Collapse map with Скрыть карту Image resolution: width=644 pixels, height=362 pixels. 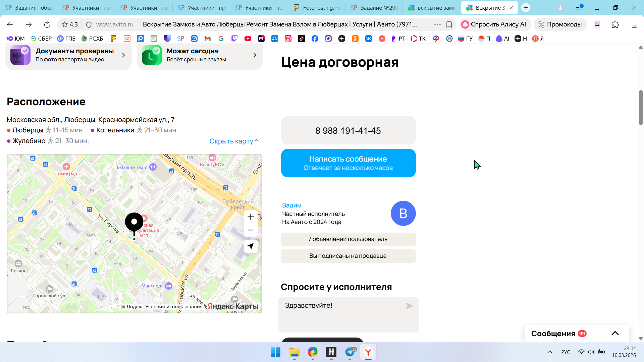[233, 141]
